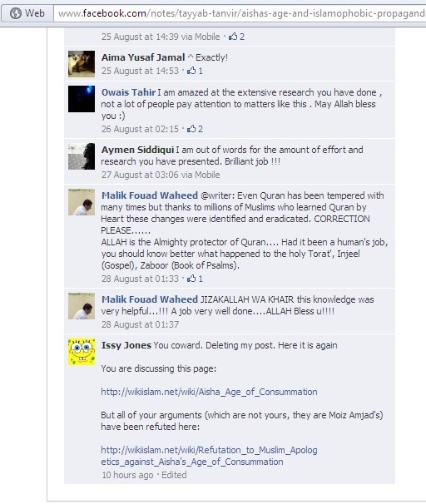Click the facebook.com address bar URL

[240, 13]
